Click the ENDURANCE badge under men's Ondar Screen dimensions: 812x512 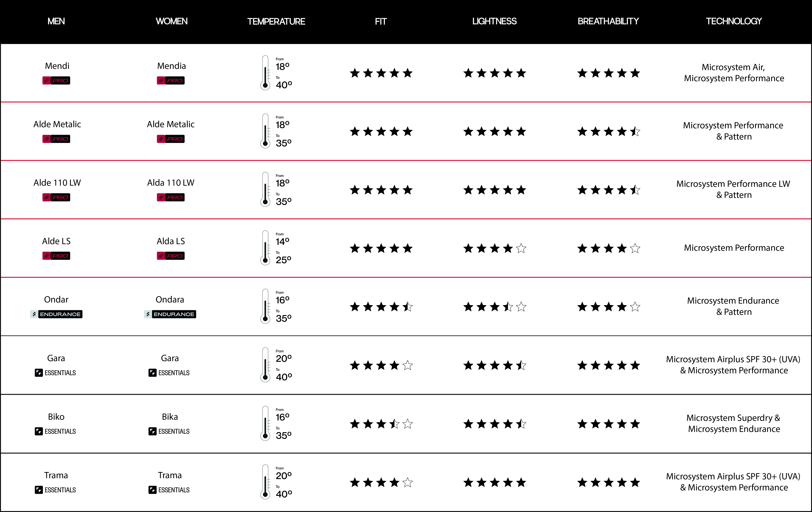pyautogui.click(x=56, y=314)
